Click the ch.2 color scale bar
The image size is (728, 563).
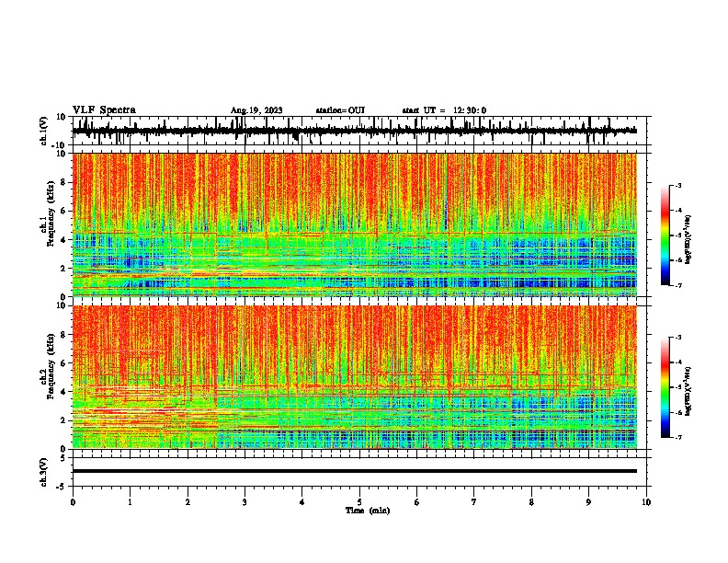[x=665, y=387]
